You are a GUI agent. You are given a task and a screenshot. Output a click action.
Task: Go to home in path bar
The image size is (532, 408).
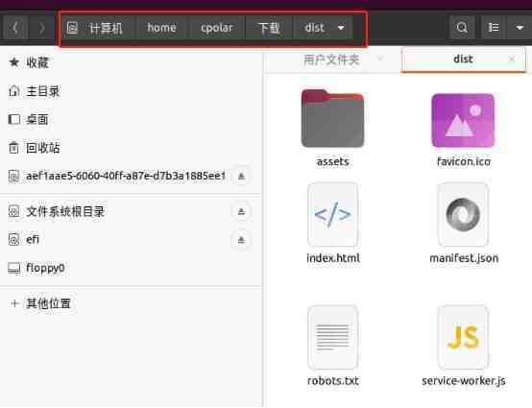click(161, 28)
